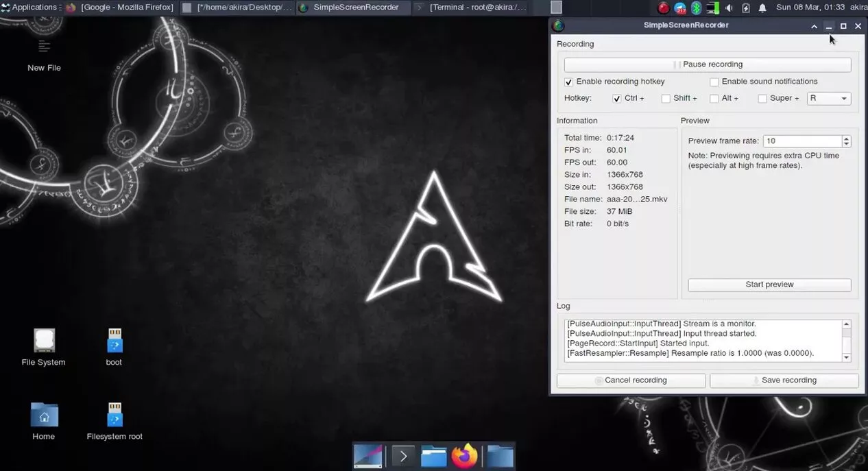This screenshot has height=471, width=868.
Task: Enable sound notifications checkbox
Action: click(714, 82)
